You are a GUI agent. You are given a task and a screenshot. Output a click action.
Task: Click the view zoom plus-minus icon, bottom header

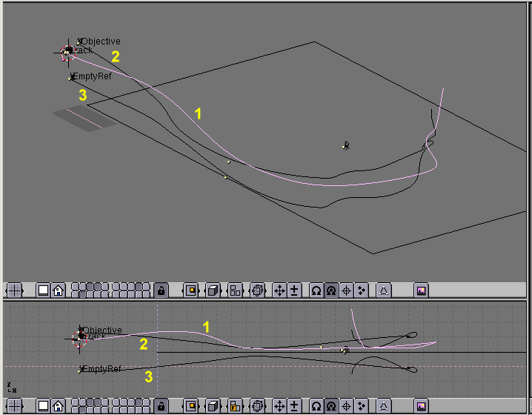tap(294, 405)
